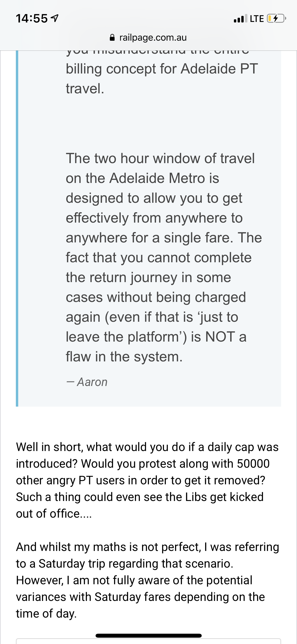Tap the charging battery icon
The image size is (297, 644).
(x=276, y=19)
